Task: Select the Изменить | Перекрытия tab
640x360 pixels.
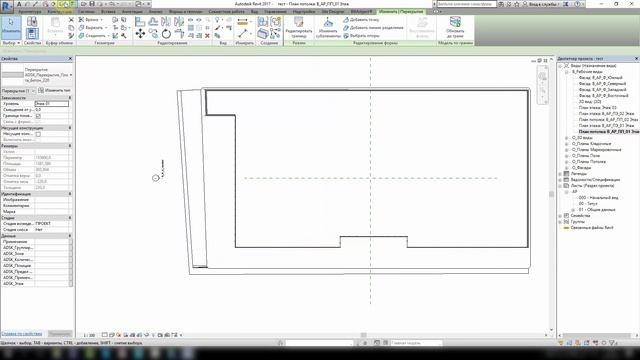Action: [x=401, y=12]
